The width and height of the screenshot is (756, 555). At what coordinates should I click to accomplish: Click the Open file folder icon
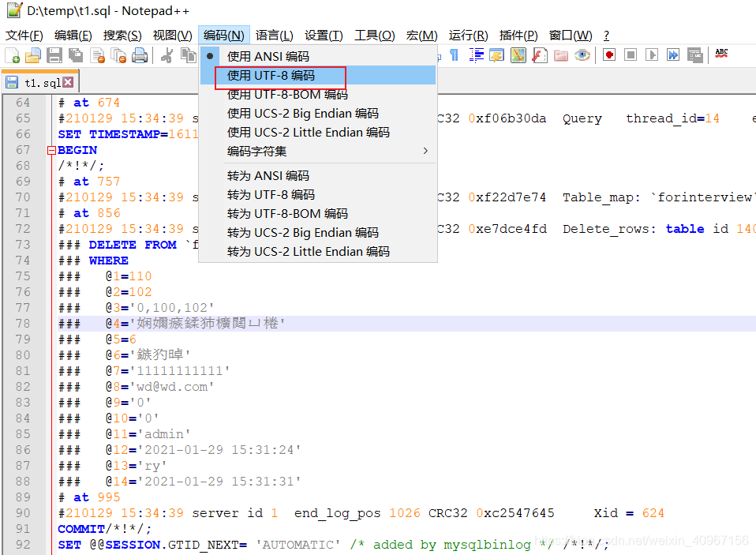[x=33, y=55]
